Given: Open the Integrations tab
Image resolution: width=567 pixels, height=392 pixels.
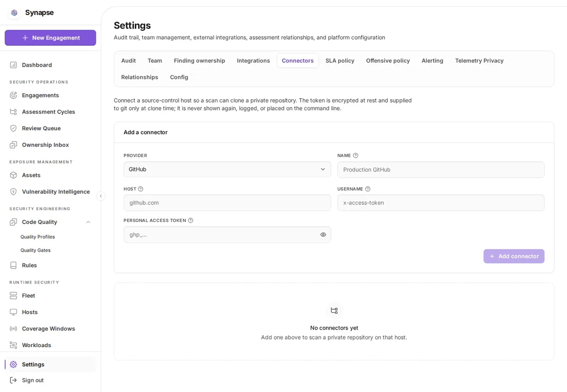Looking at the screenshot, I should tap(253, 60).
